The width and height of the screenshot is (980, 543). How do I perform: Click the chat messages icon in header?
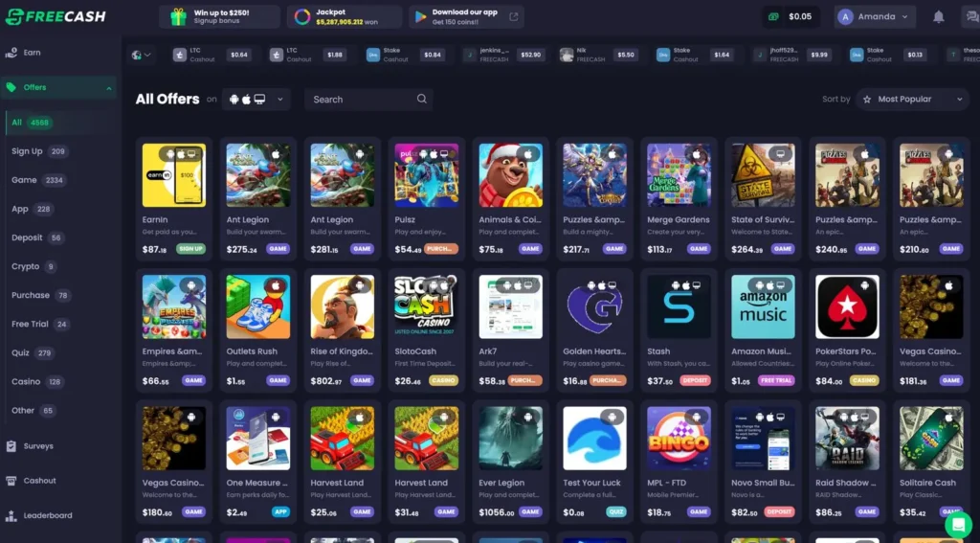(x=972, y=17)
